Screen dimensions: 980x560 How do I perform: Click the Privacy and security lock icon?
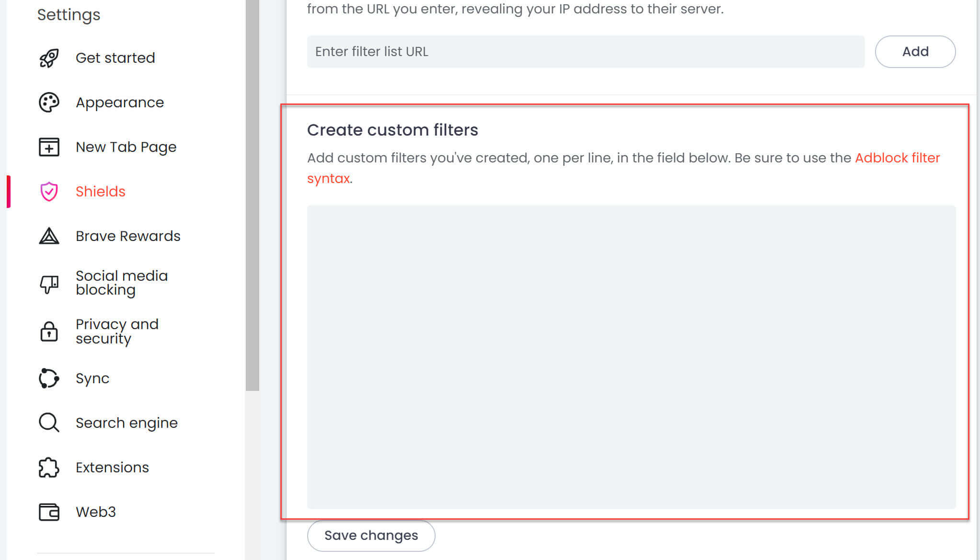49,331
